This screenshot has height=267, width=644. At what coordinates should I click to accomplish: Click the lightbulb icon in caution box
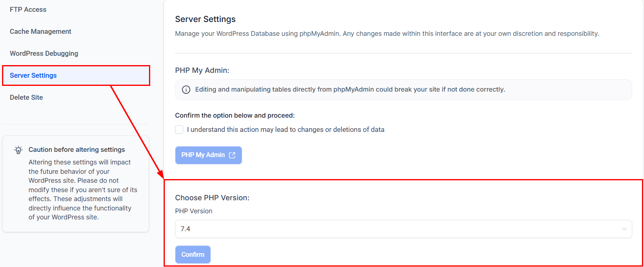[18, 150]
